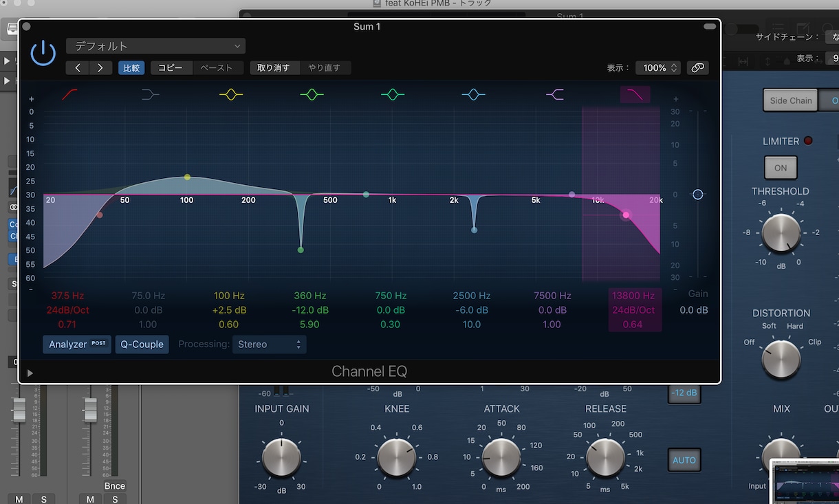Expand the disclosure triangle at Channel EQ bottom-left
The width and height of the screenshot is (839, 504).
tap(30, 373)
